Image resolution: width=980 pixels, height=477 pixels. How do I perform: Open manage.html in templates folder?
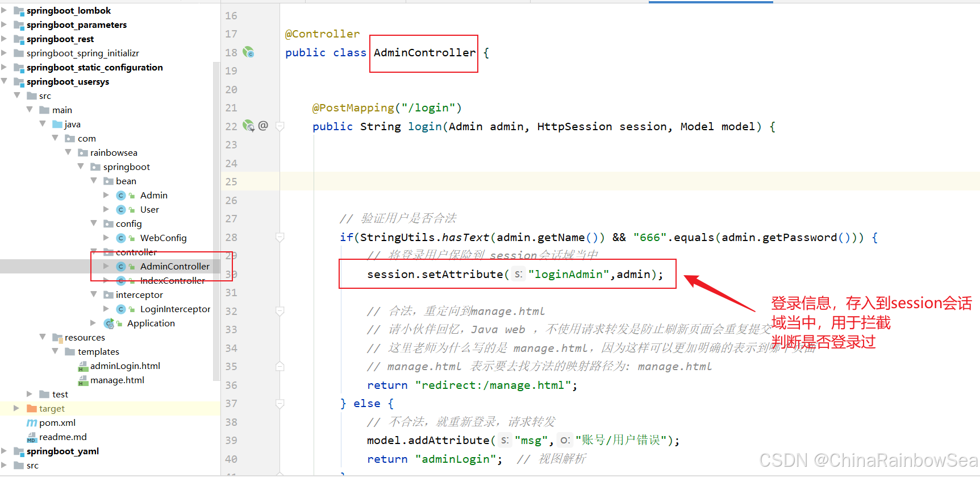[x=117, y=380]
